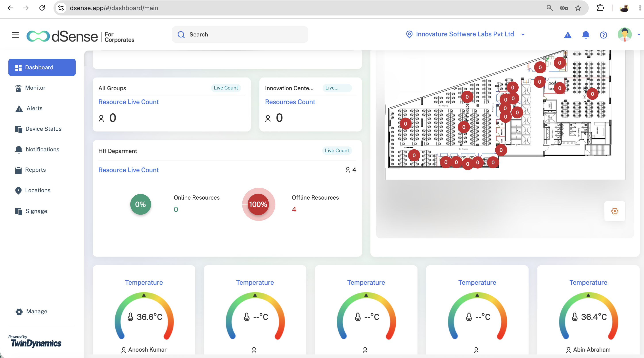Click the password key icon in address bar
Image resolution: width=644 pixels, height=358 pixels.
tap(564, 8)
